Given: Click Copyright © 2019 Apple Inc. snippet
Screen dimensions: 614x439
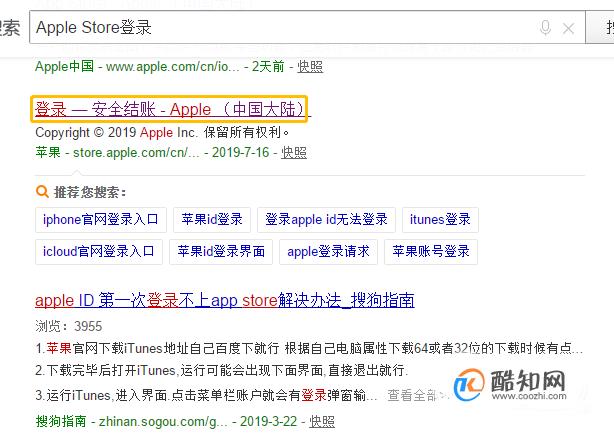Looking at the screenshot, I should 162,133.
